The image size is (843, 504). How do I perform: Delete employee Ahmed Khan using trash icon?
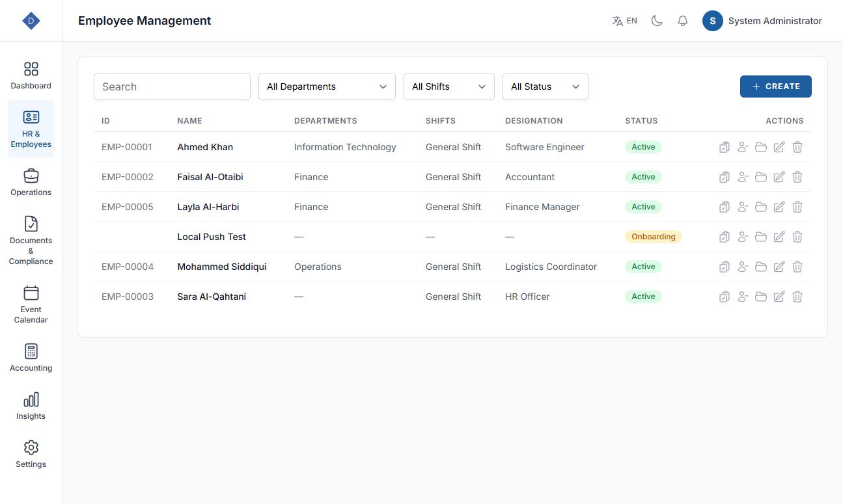tap(797, 147)
